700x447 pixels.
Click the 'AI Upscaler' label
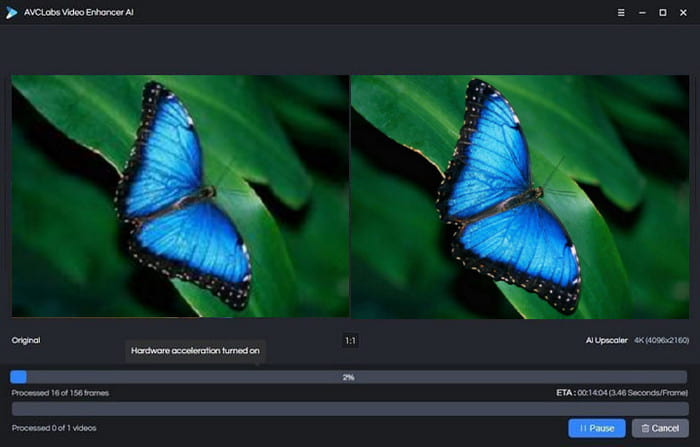click(606, 340)
